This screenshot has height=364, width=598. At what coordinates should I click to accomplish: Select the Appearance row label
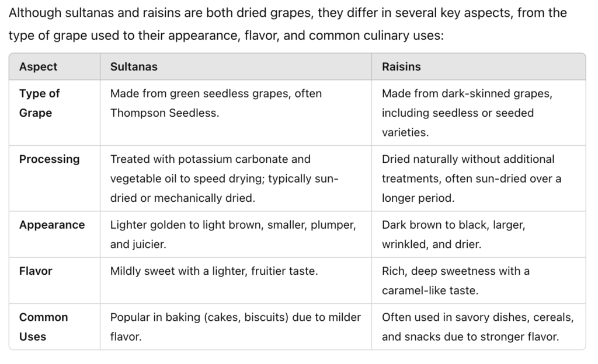(52, 225)
